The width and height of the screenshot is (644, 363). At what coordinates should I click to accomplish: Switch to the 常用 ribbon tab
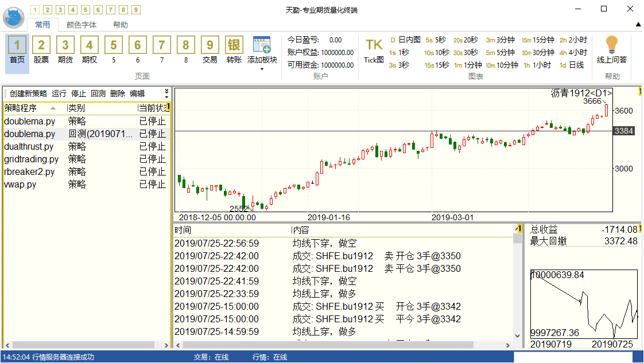click(42, 25)
